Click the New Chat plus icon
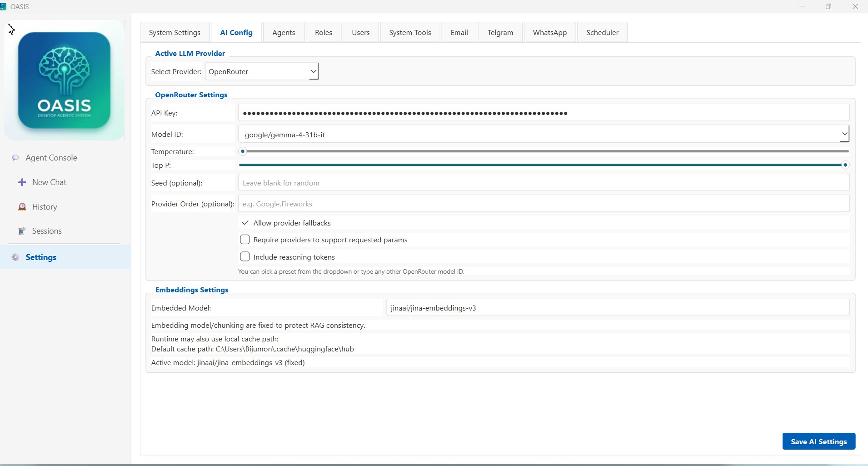868x466 pixels. [22, 182]
